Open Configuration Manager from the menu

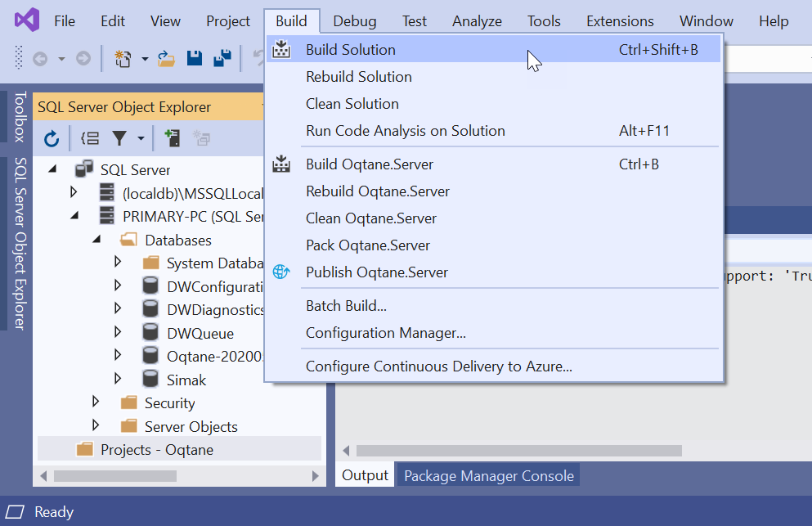(x=494, y=333)
